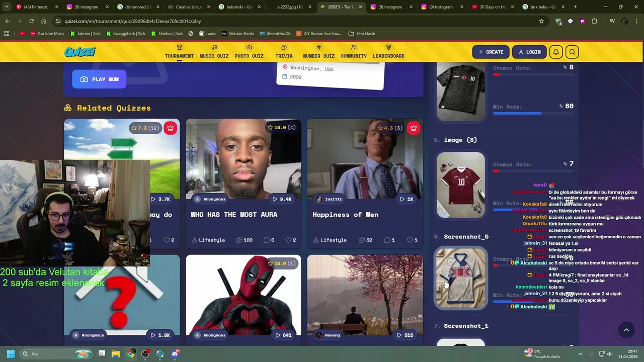Screen dimensions: 644x362
Task: Open the image (8) red jersey thumbnail
Action: tap(461, 185)
